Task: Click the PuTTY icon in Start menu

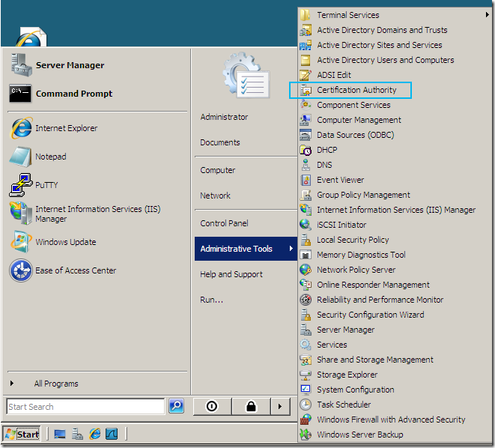Action: [21, 185]
